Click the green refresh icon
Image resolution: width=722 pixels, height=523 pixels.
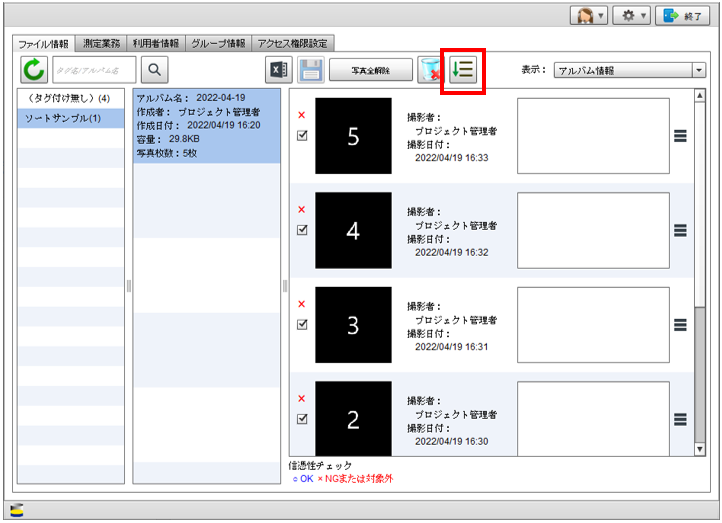point(35,69)
